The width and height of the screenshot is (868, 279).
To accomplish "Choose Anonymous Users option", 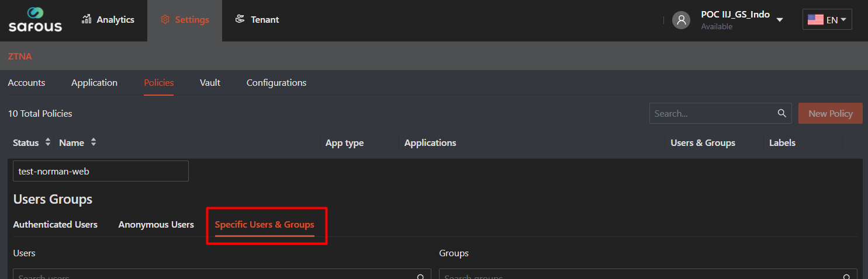I will coord(156,225).
